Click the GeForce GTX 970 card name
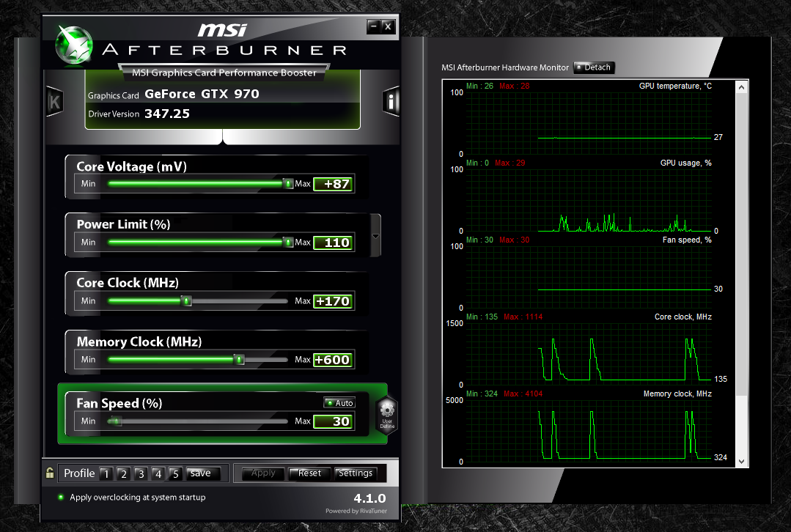The width and height of the screenshot is (791, 532). tap(202, 95)
